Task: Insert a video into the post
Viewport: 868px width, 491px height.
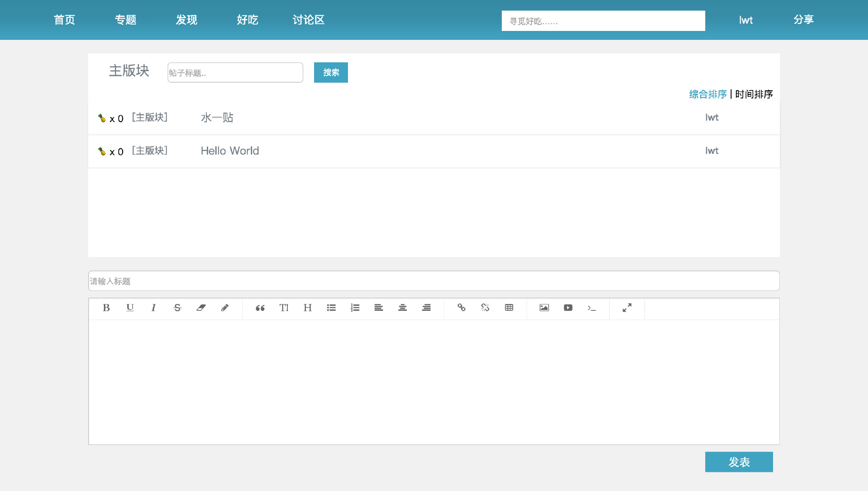Action: (x=568, y=308)
